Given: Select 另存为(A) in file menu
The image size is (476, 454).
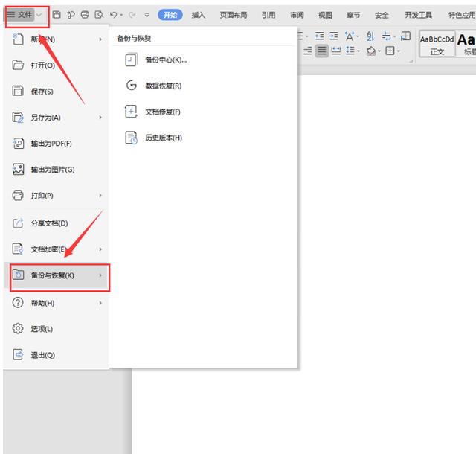Looking at the screenshot, I should [x=57, y=118].
